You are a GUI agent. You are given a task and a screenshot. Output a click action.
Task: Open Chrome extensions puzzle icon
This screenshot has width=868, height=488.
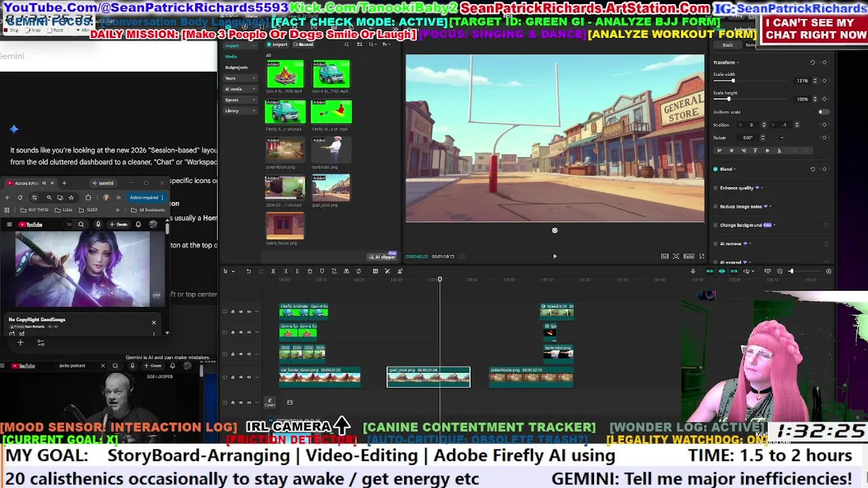pos(88,197)
